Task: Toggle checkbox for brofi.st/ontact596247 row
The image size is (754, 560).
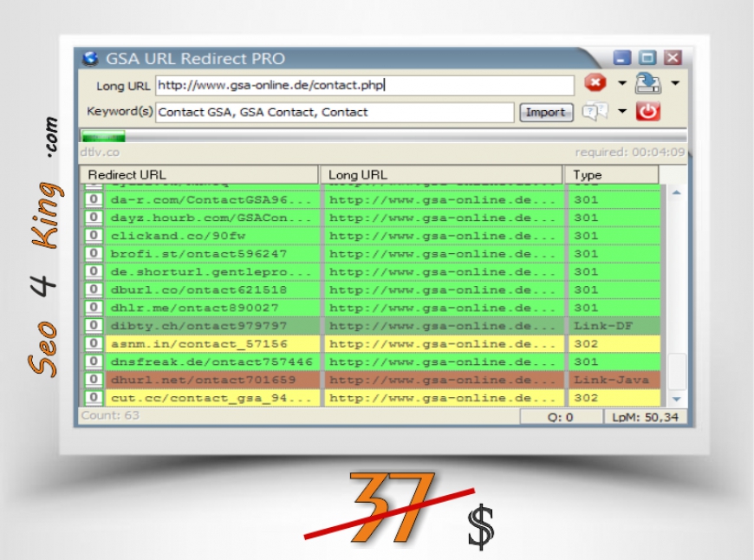Action: tap(94, 253)
